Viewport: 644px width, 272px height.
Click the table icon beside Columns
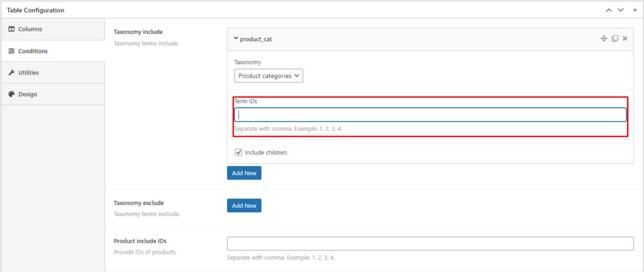pyautogui.click(x=11, y=30)
